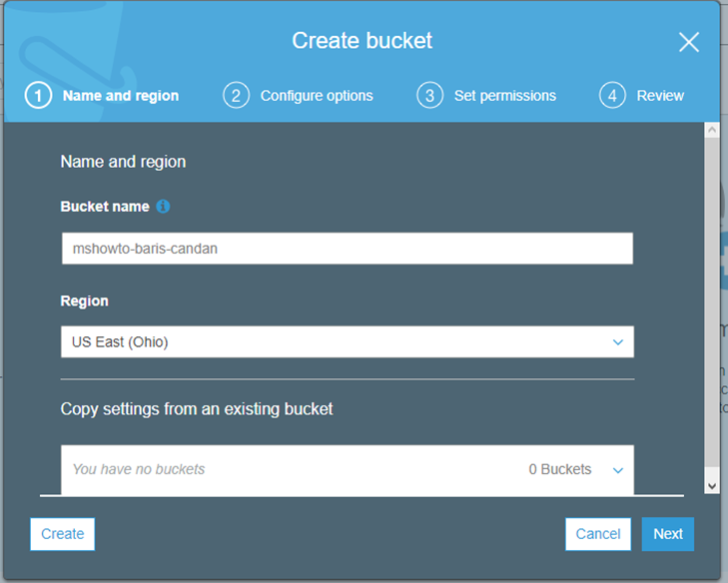Click the step 1 circle icon
728x583 pixels.
(x=38, y=95)
